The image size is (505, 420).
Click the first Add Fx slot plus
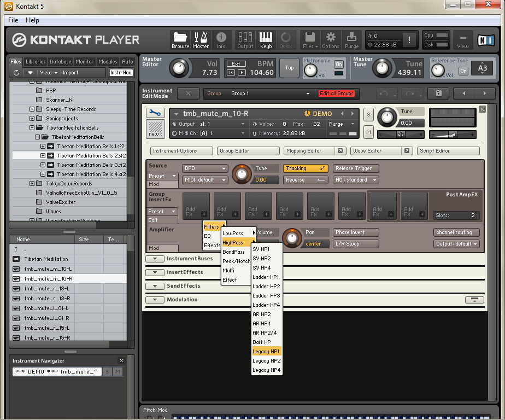[204, 214]
